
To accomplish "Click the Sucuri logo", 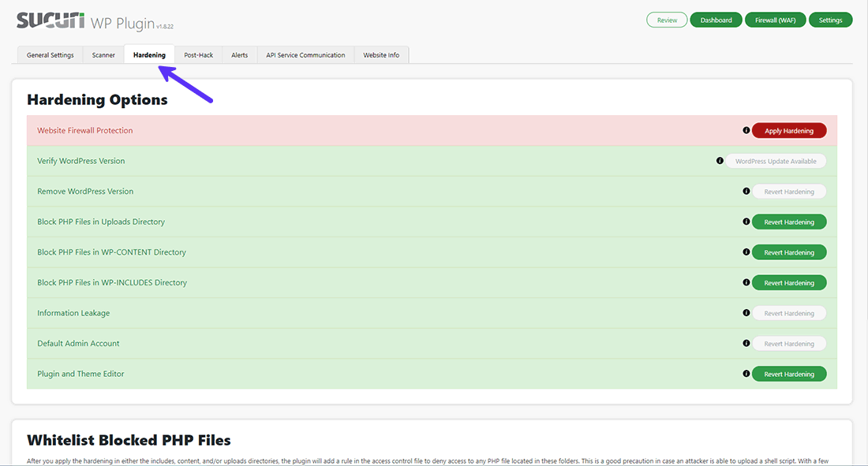I will (x=51, y=21).
